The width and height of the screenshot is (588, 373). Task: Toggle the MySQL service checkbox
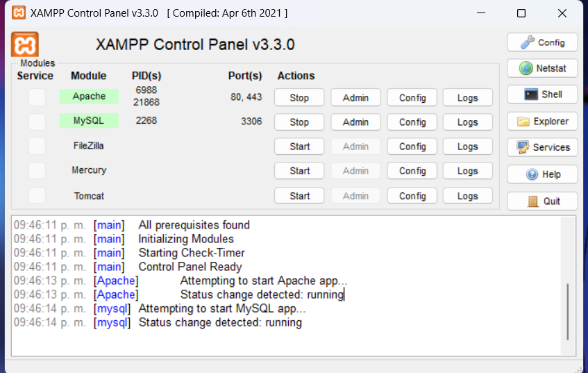coord(37,122)
